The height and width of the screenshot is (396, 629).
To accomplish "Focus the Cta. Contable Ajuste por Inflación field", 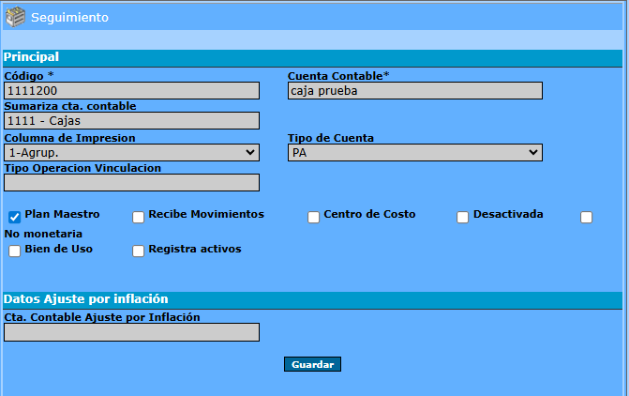I will pyautogui.click(x=132, y=333).
